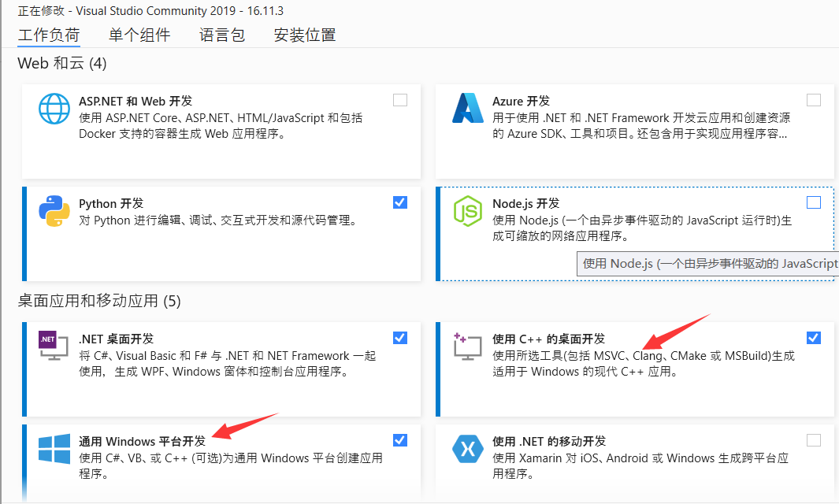Click the window title 正在修改 Visual Studio Community 2019

151,11
